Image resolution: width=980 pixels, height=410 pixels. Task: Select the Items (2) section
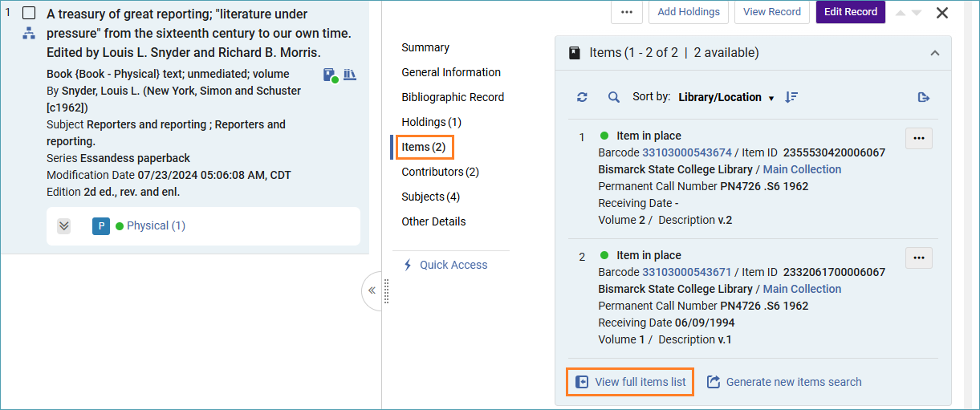pyautogui.click(x=425, y=147)
